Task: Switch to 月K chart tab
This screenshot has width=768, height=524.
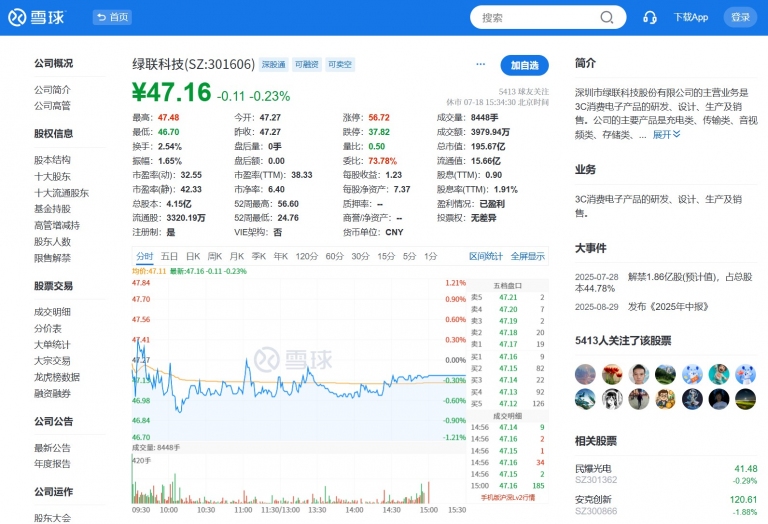Action: click(x=237, y=256)
